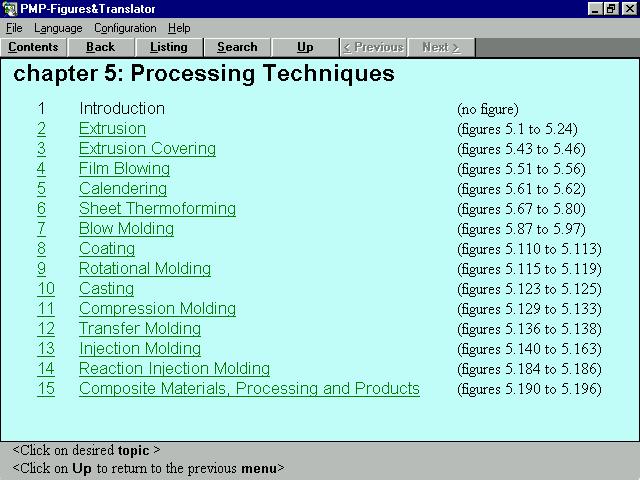Open the Rotational Molding topic
The width and height of the screenshot is (640, 480).
pos(144,269)
